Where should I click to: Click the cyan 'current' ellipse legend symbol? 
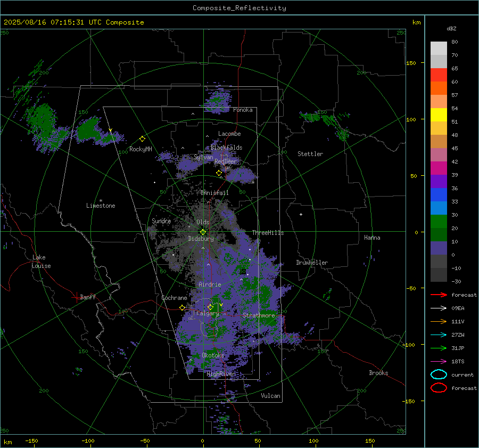pos(439,374)
